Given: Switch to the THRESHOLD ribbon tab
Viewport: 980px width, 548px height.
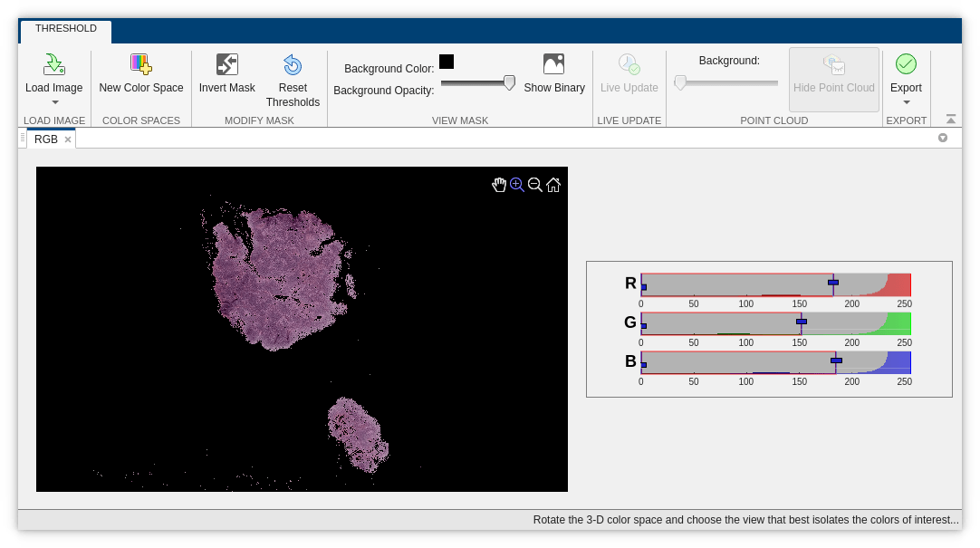Looking at the screenshot, I should (64, 28).
